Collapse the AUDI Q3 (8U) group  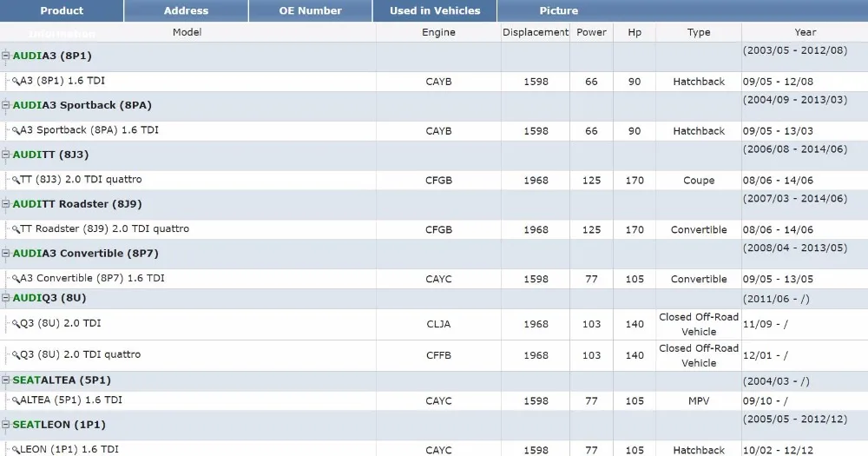(x=5, y=298)
